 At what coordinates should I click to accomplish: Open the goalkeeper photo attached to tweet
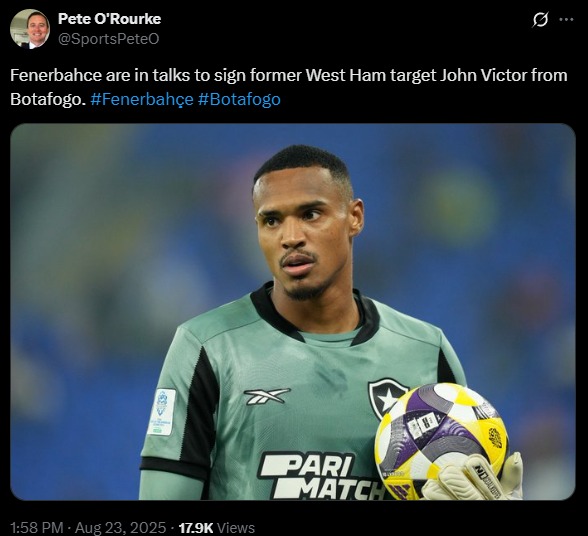[x=293, y=312]
